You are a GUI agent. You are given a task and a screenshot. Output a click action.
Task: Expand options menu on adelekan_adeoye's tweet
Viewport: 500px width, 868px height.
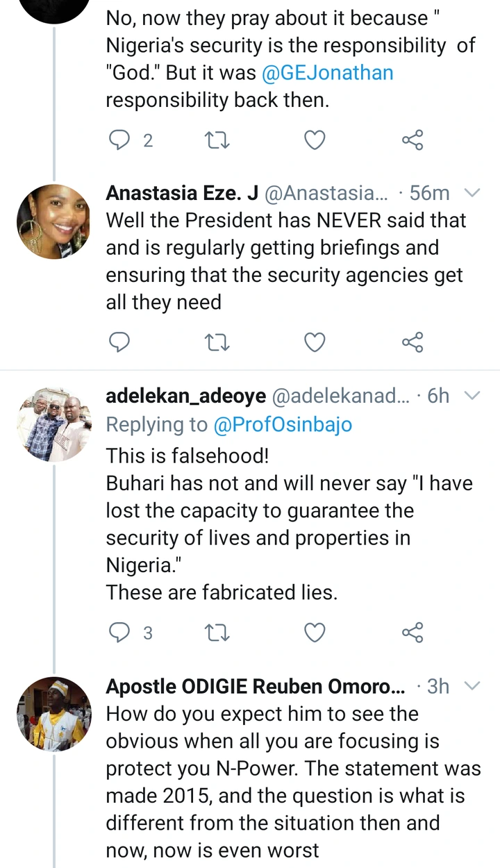(472, 396)
